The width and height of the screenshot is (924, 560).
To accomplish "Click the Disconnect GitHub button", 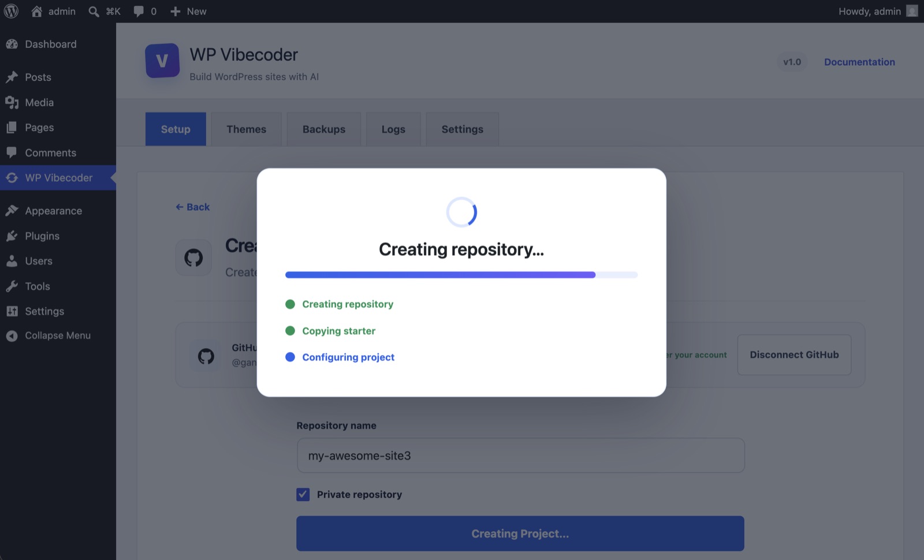I will 794,355.
